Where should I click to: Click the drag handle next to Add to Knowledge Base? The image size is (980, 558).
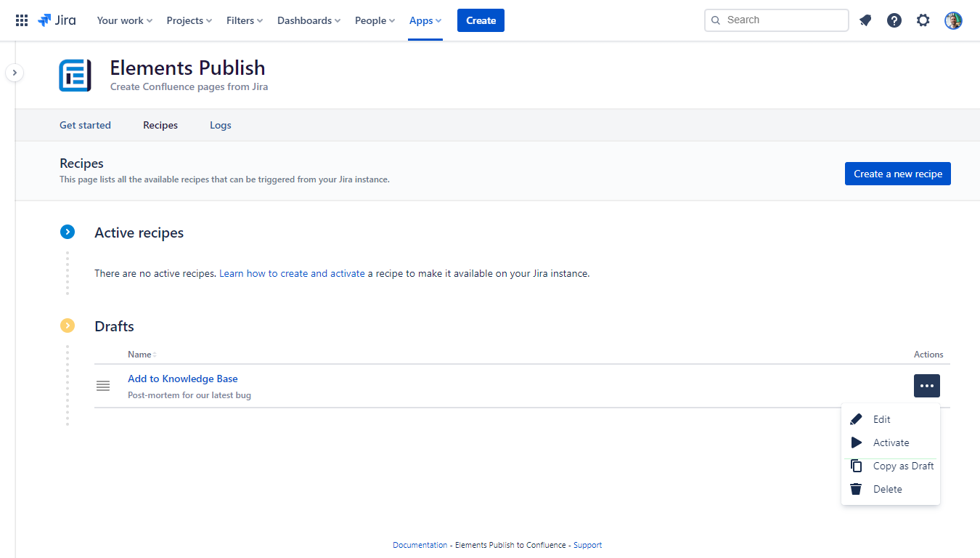point(103,386)
